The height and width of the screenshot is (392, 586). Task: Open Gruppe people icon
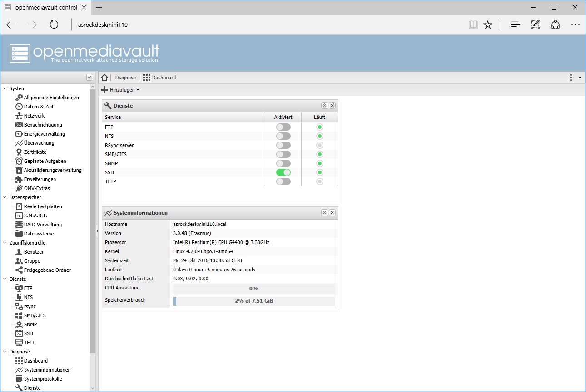[19, 261]
